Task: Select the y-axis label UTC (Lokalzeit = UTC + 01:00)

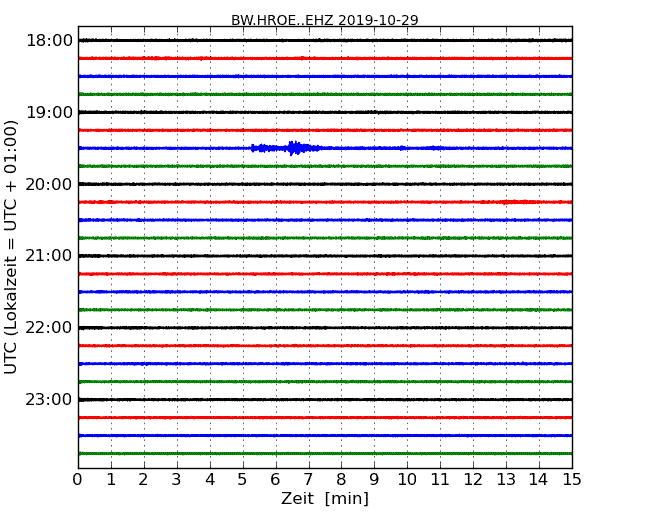Action: click(x=11, y=248)
